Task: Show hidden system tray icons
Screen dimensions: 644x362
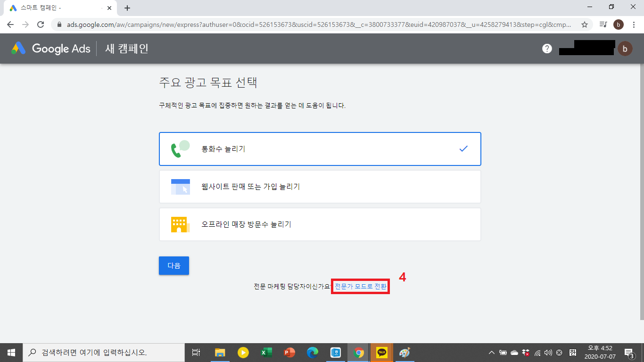Action: 492,353
